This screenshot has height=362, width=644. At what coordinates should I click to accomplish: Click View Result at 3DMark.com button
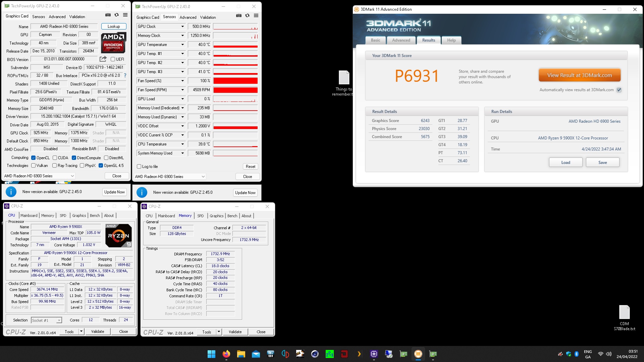[x=580, y=75]
